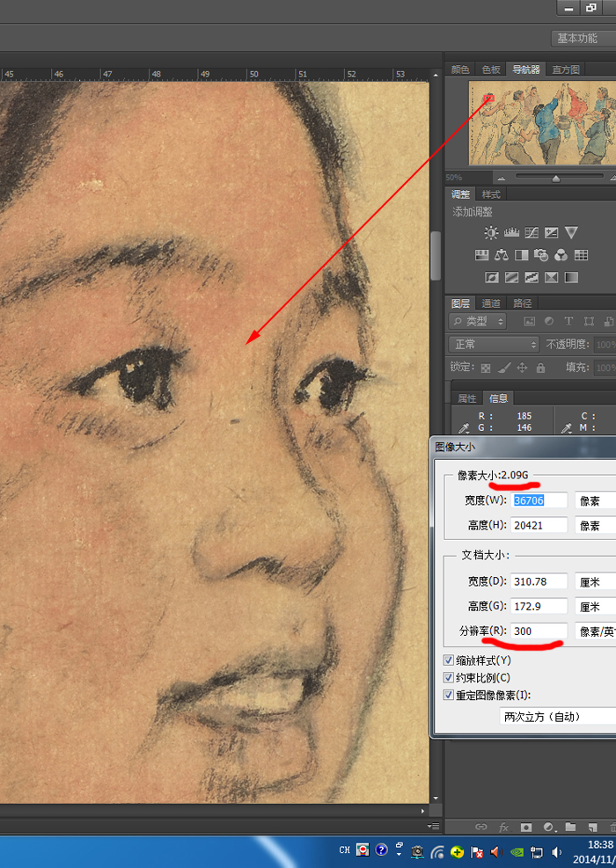Add a Curves adjustment layer
616x868 pixels.
[532, 232]
